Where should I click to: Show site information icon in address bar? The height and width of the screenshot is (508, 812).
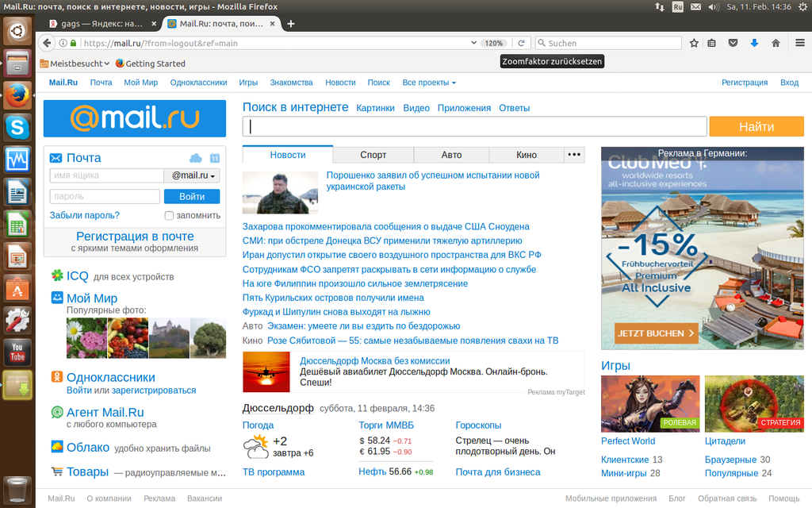coord(63,43)
